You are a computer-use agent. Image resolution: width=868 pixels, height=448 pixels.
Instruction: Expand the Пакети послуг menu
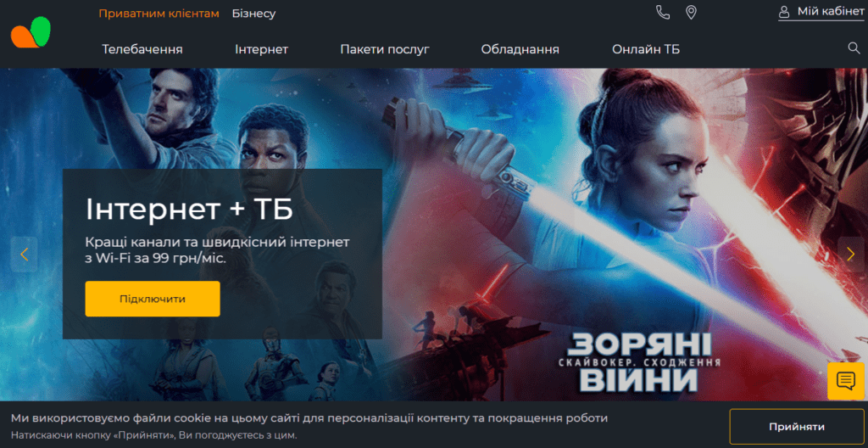[385, 49]
